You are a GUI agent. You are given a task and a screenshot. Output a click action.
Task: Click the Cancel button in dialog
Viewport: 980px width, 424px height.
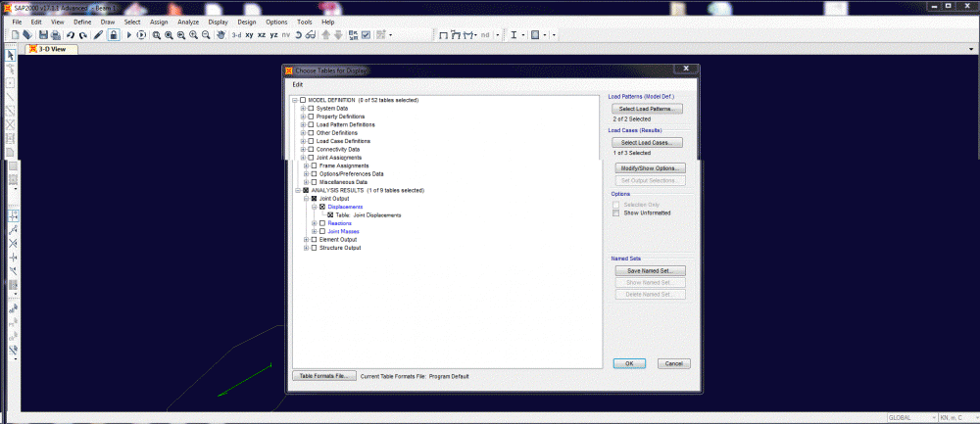click(x=674, y=363)
